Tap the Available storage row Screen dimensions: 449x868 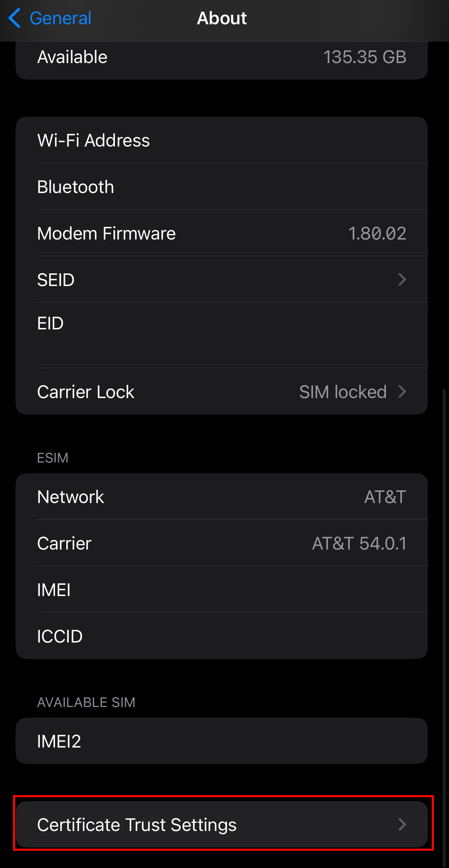[x=221, y=57]
